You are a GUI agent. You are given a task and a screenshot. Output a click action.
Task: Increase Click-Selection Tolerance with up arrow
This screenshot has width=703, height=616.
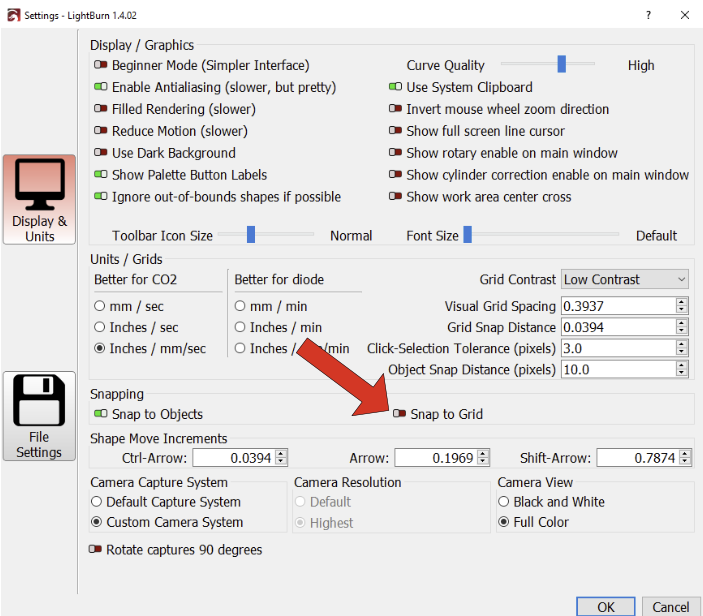coord(681,344)
